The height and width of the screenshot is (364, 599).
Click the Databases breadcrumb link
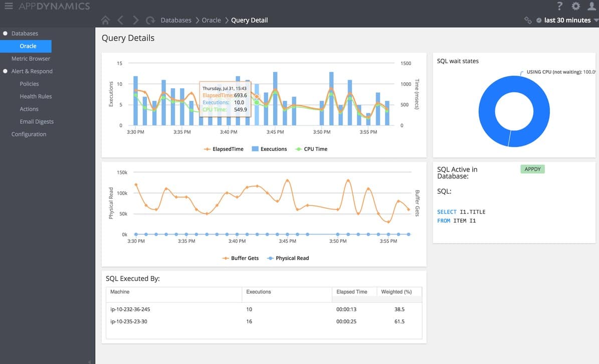tap(176, 20)
